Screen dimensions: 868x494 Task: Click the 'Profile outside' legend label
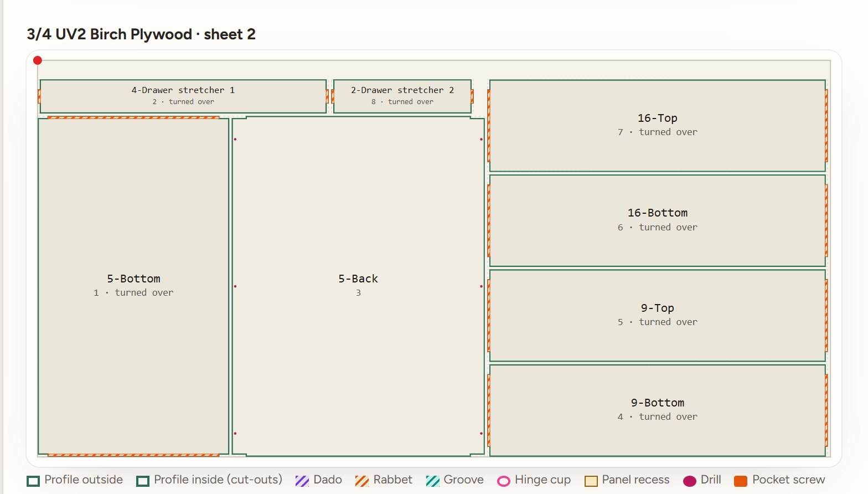[x=84, y=480]
